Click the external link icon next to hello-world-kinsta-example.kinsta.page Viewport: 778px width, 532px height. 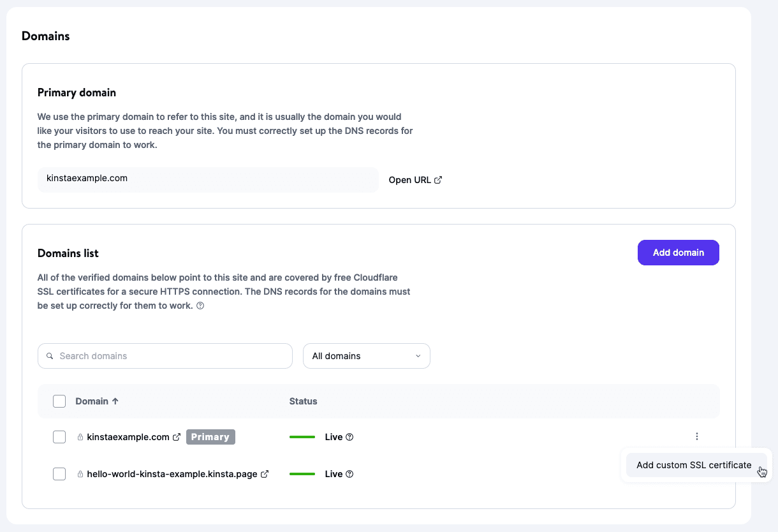pyautogui.click(x=265, y=474)
